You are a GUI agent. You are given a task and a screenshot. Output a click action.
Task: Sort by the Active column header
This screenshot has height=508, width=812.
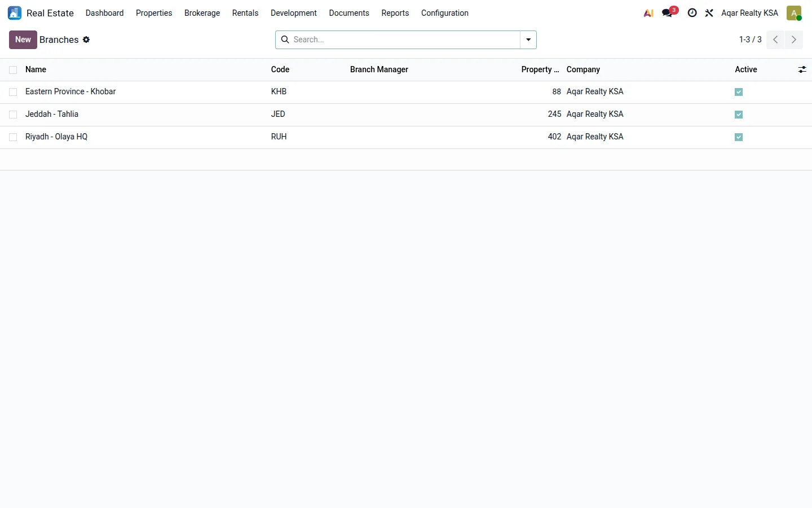pos(746,69)
